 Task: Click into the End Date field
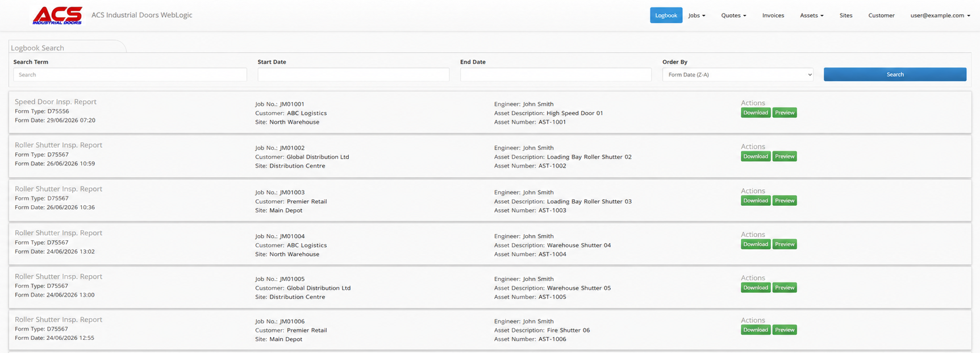pyautogui.click(x=556, y=74)
